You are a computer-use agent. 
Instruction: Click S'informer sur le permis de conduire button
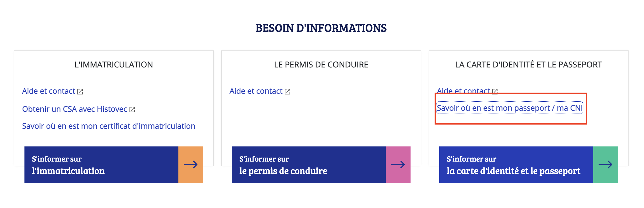coord(309,164)
